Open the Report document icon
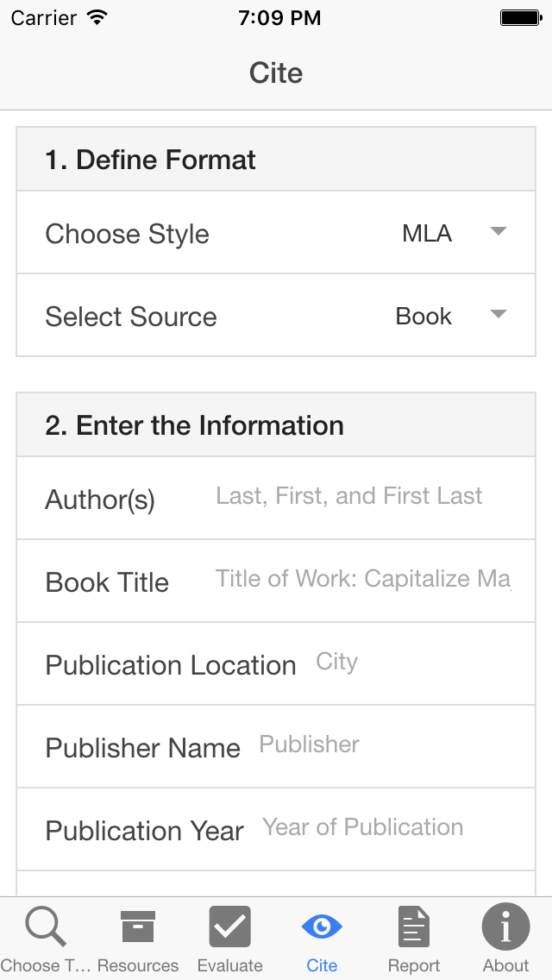This screenshot has height=980, width=552. (414, 927)
